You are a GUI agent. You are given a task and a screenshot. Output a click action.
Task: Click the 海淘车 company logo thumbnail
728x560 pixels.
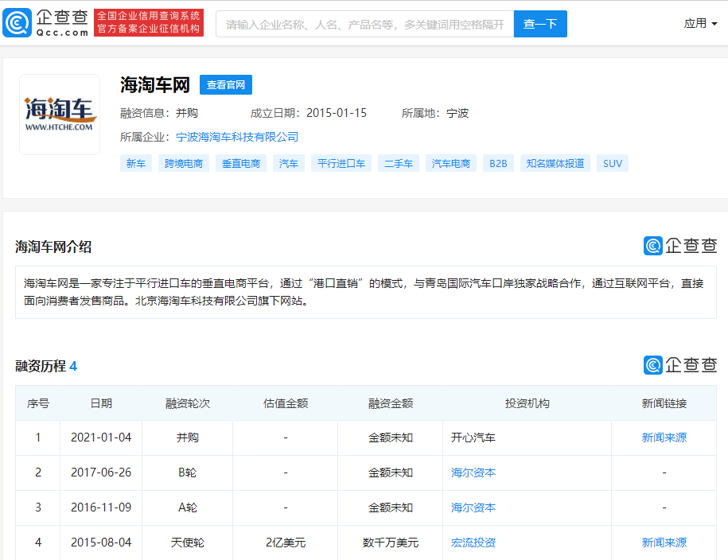pyautogui.click(x=59, y=114)
